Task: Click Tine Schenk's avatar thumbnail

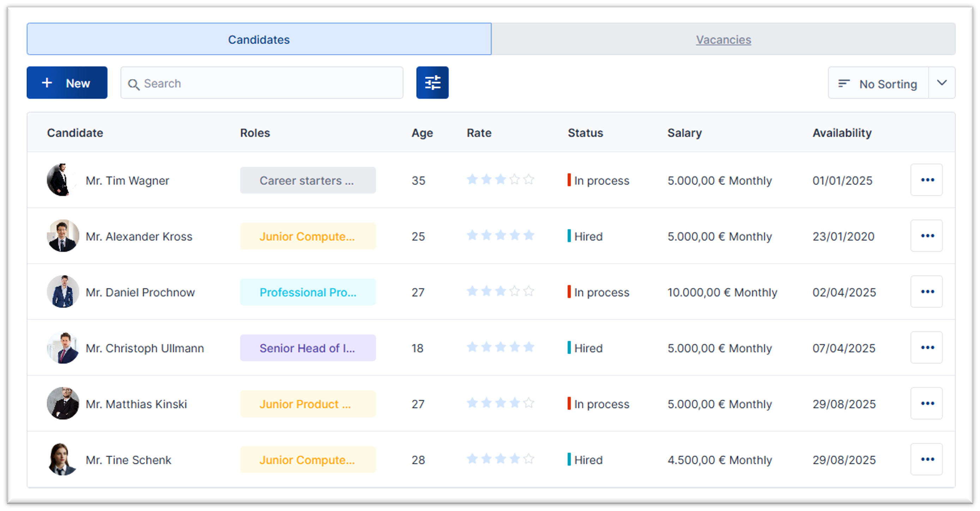Action: pyautogui.click(x=63, y=459)
